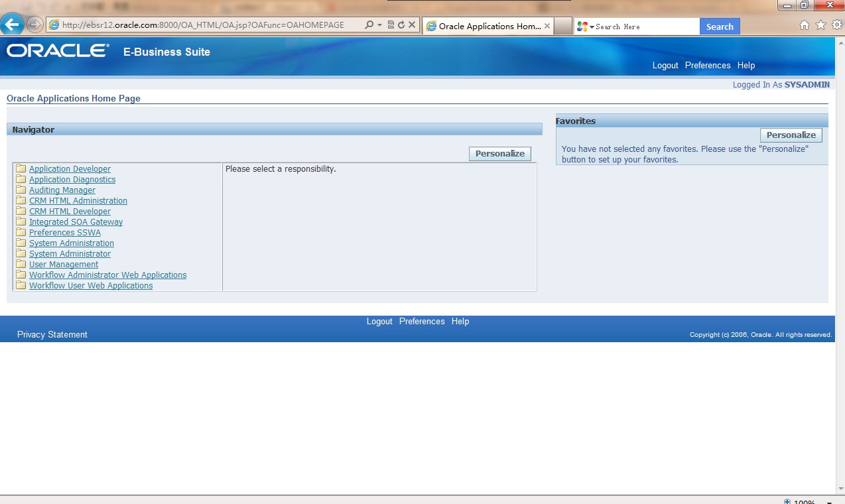
Task: Select the Oracle Applications Home browser tab
Action: coord(487,26)
